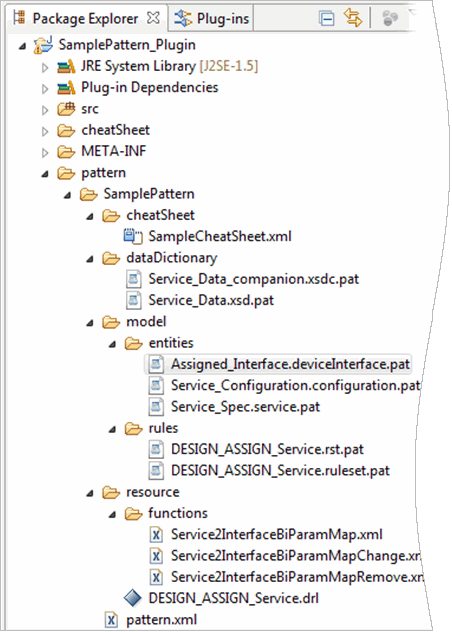Click the pattern folder icon
Screen dimensions: 452x632
(x=66, y=173)
